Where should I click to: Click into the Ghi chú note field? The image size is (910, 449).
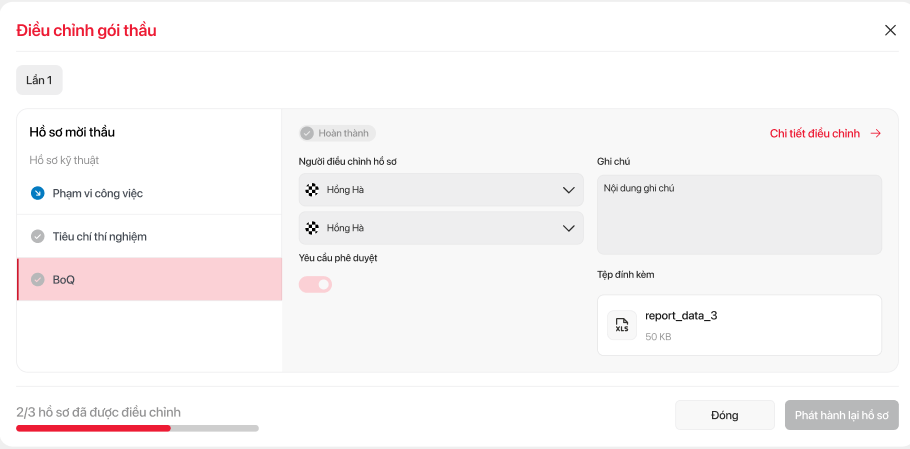coord(739,215)
